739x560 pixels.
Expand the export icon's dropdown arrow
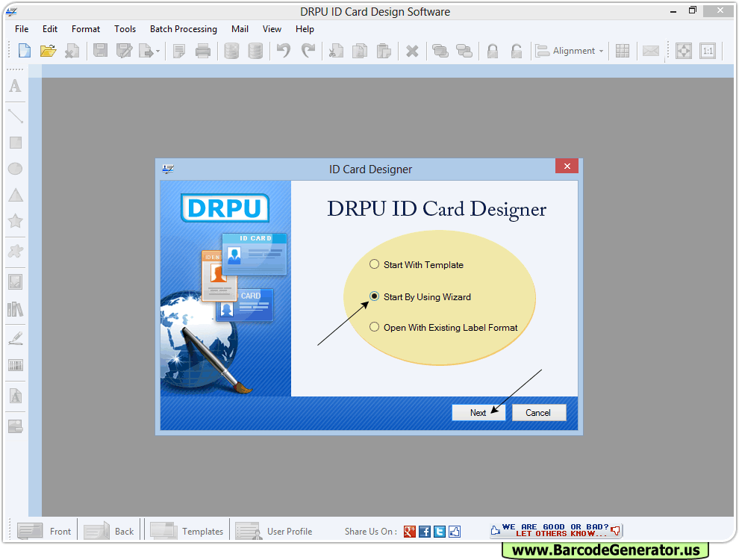point(158,51)
